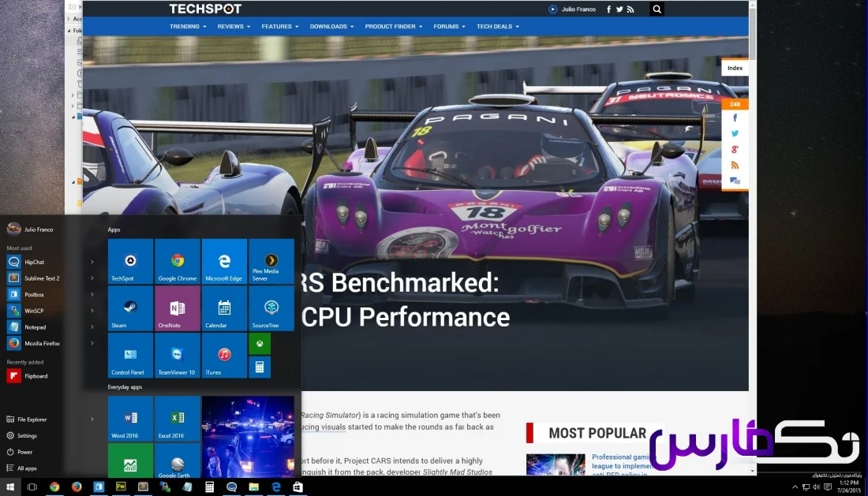Open TechSpot Twitter icon in page header

click(x=619, y=9)
